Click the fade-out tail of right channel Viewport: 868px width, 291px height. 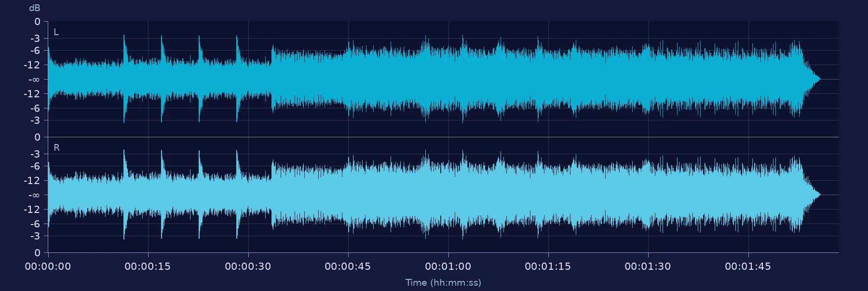(812, 195)
